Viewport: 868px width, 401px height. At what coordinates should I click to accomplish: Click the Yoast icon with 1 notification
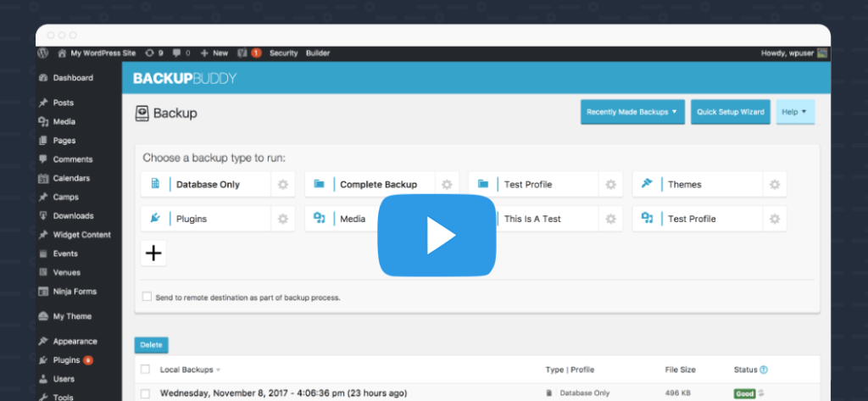[248, 53]
